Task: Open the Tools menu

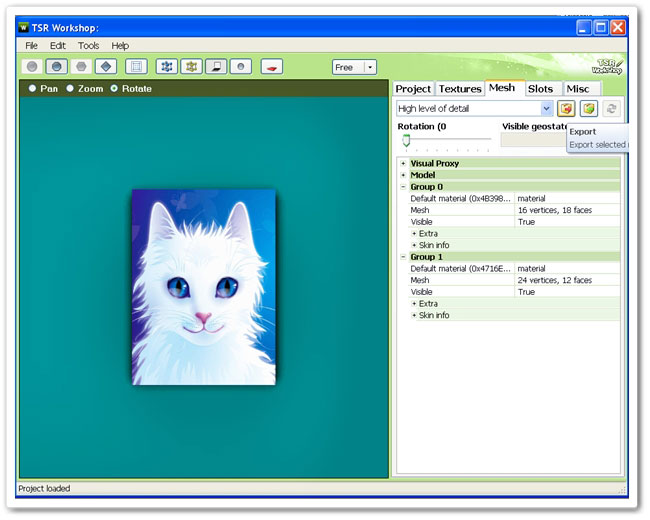Action: click(x=89, y=45)
